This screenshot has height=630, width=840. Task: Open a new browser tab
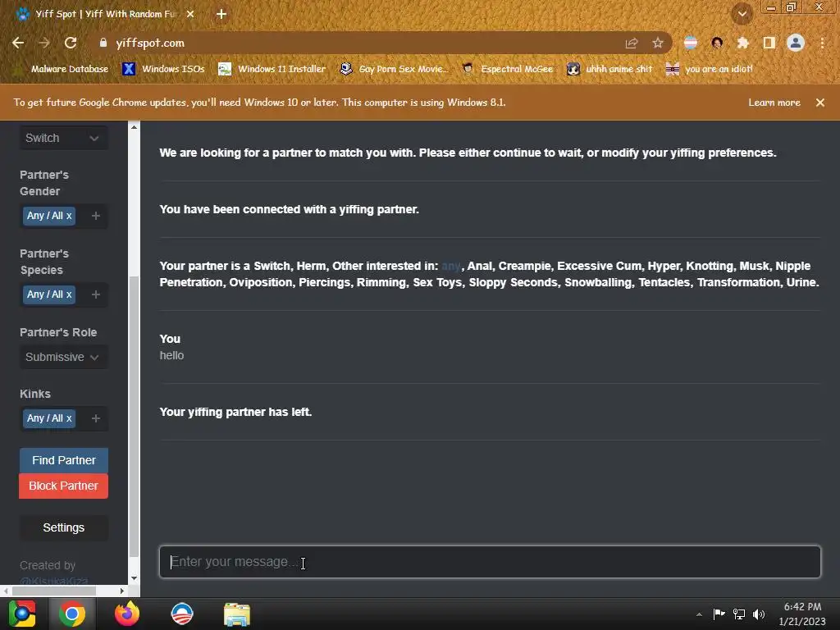point(221,14)
